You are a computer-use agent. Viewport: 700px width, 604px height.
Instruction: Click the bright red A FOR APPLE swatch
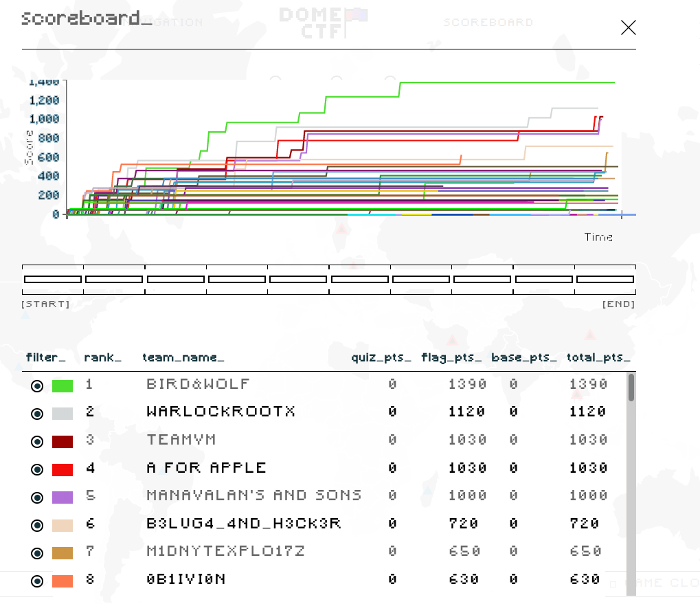63,470
